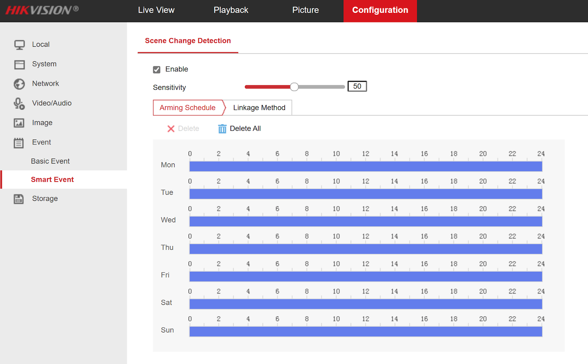
Task: Click the Delete All trash can icon
Action: point(222,129)
